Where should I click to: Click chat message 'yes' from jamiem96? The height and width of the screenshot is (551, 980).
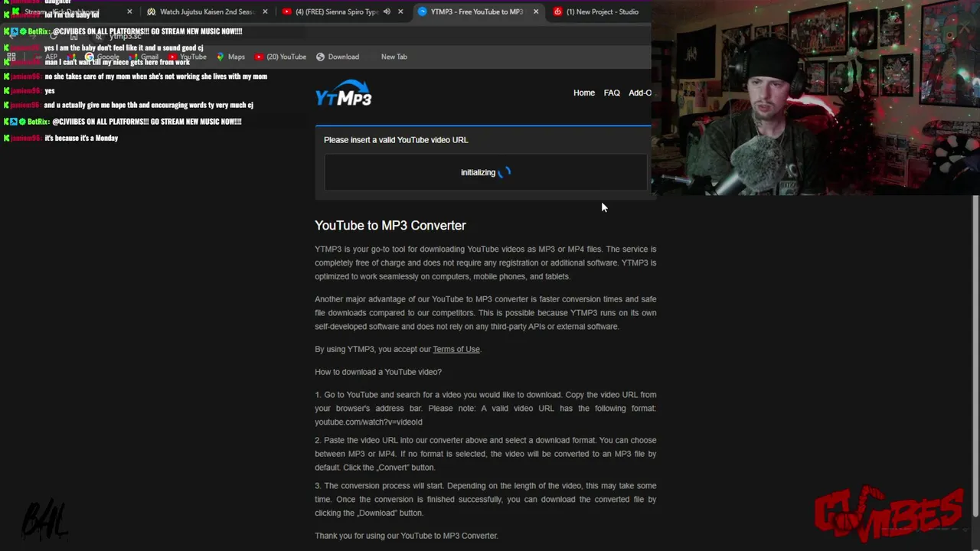tap(50, 90)
